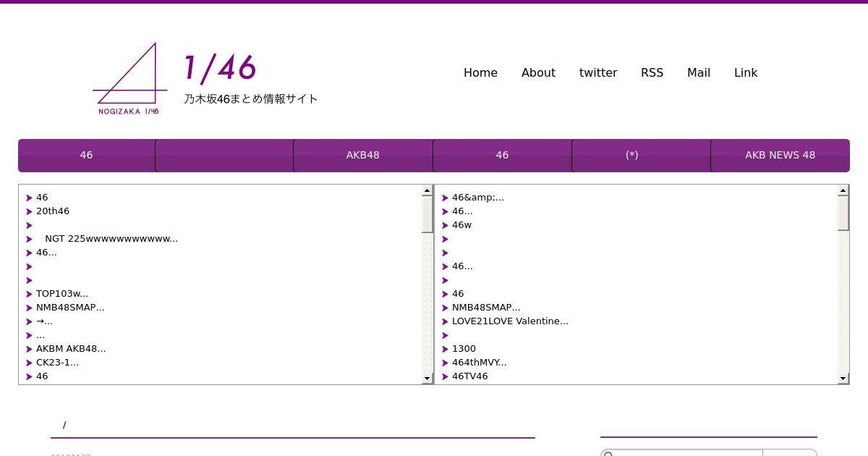This screenshot has width=868, height=456.
Task: Open the 1/46 site title link
Action: coord(220,68)
